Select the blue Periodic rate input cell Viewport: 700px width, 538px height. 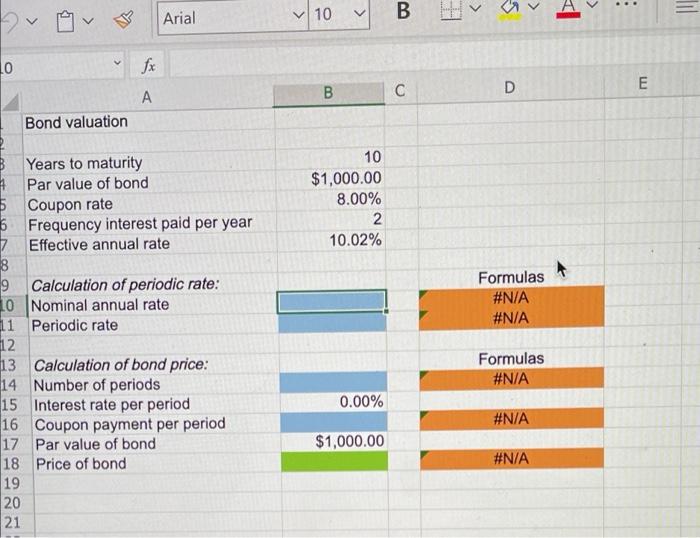[332, 322]
